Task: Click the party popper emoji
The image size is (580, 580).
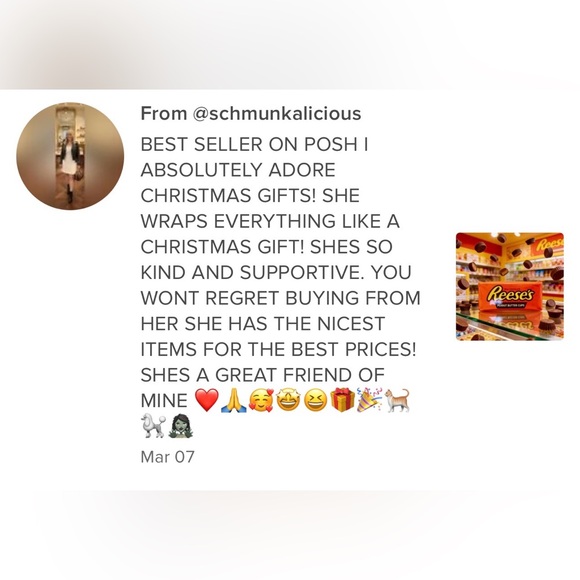Action: point(370,399)
